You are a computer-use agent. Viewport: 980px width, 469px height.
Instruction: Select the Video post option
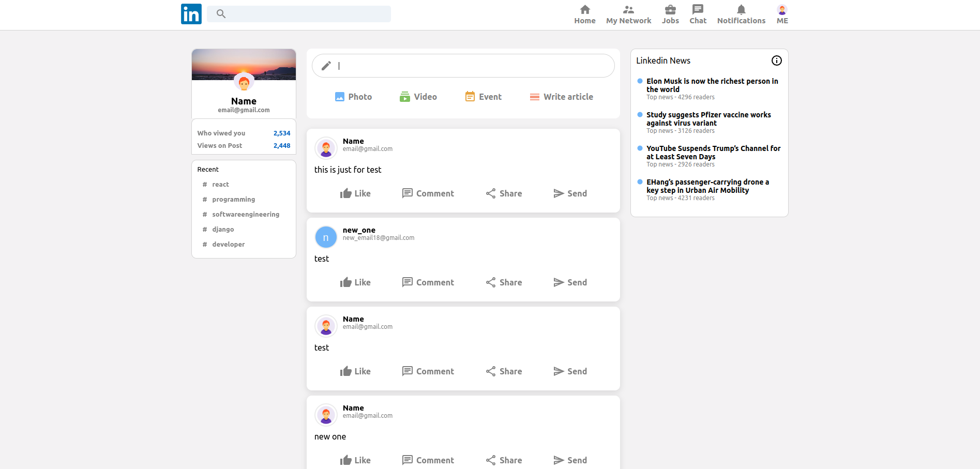pyautogui.click(x=418, y=97)
